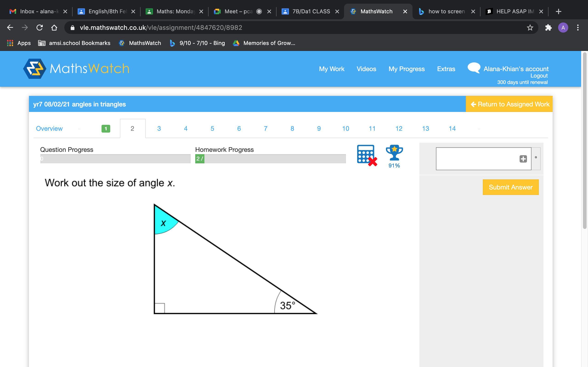
Task: Click the MathsWatch logo
Action: coord(76,69)
